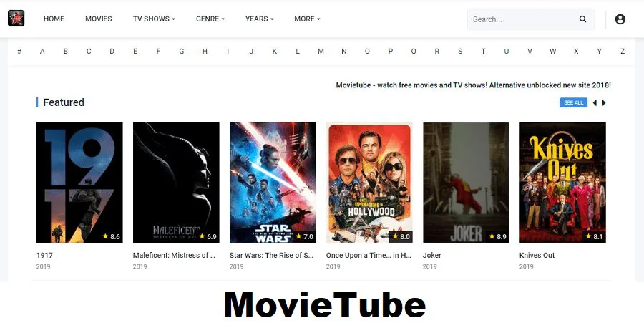Expand the GENRE dropdown menu
The image size is (644, 328).
pos(210,19)
